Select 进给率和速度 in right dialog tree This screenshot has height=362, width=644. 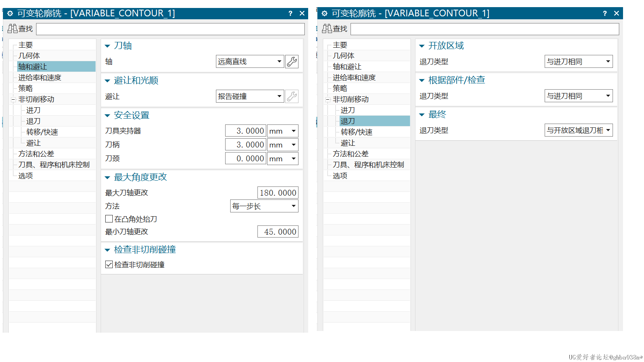pos(354,78)
